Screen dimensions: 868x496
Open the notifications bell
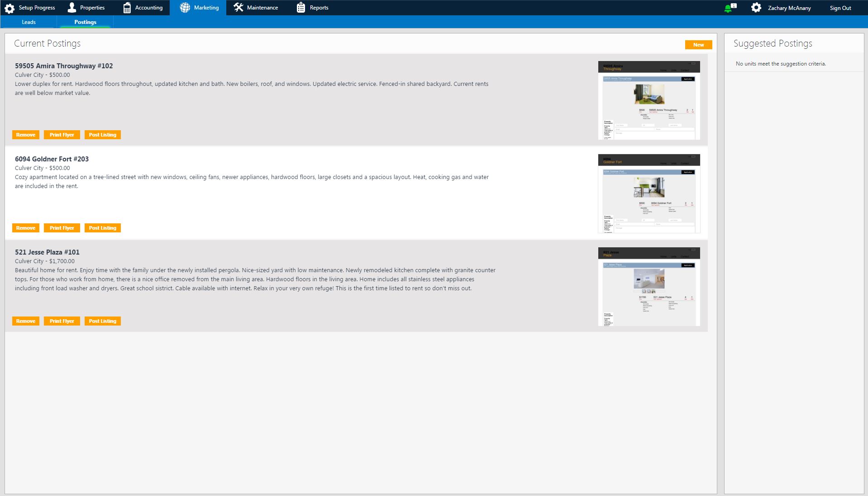click(728, 8)
